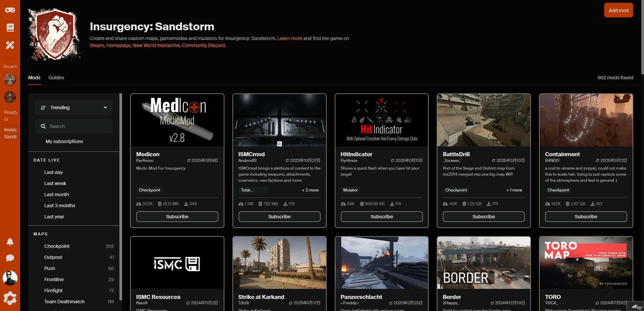Click the downloads icon on ISMCmod card
Image resolution: width=644 pixels, height=311 pixels.
click(241, 204)
